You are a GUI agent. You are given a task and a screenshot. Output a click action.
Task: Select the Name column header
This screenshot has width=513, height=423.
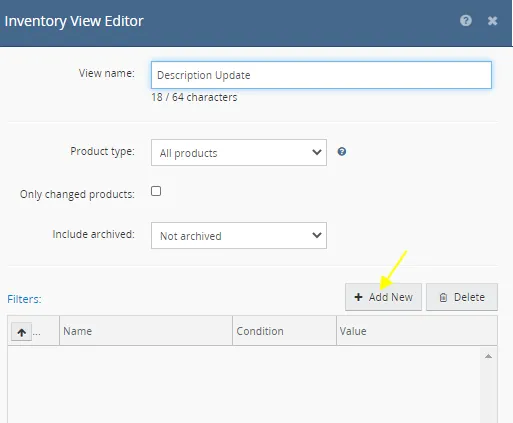pos(146,331)
